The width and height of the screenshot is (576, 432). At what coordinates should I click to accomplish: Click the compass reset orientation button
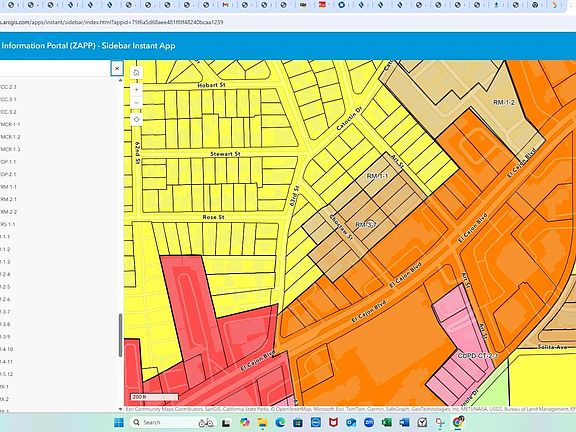[136, 120]
